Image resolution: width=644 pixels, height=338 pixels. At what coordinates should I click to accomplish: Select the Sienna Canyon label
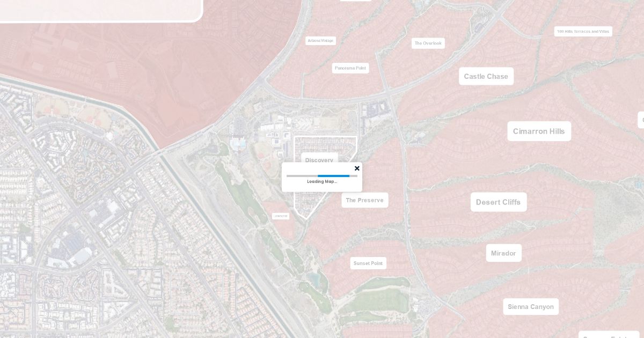[531, 306]
